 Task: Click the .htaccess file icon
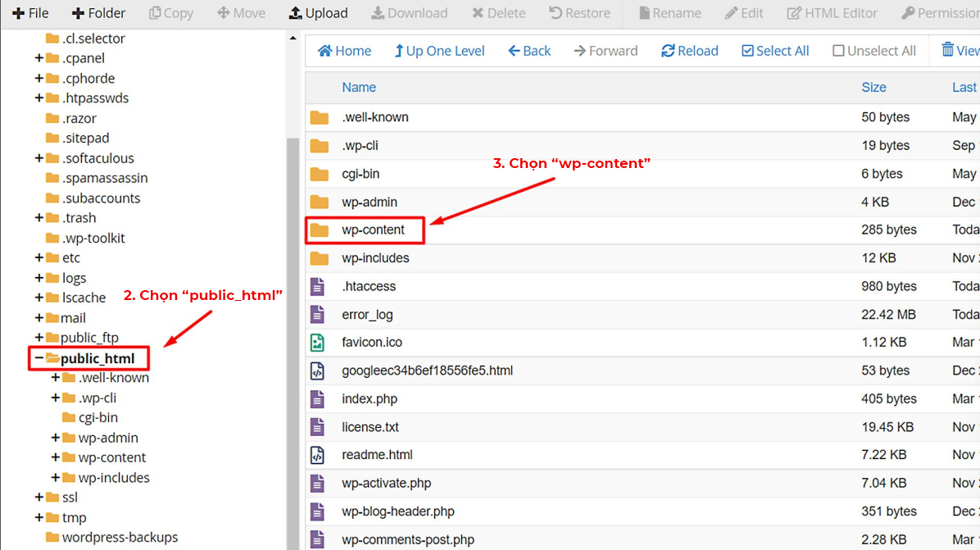pyautogui.click(x=317, y=286)
